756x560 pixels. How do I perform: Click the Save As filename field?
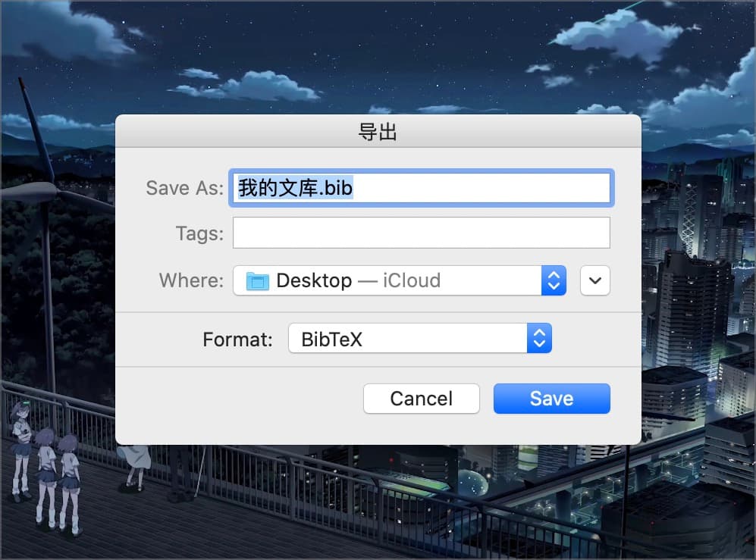click(422, 188)
